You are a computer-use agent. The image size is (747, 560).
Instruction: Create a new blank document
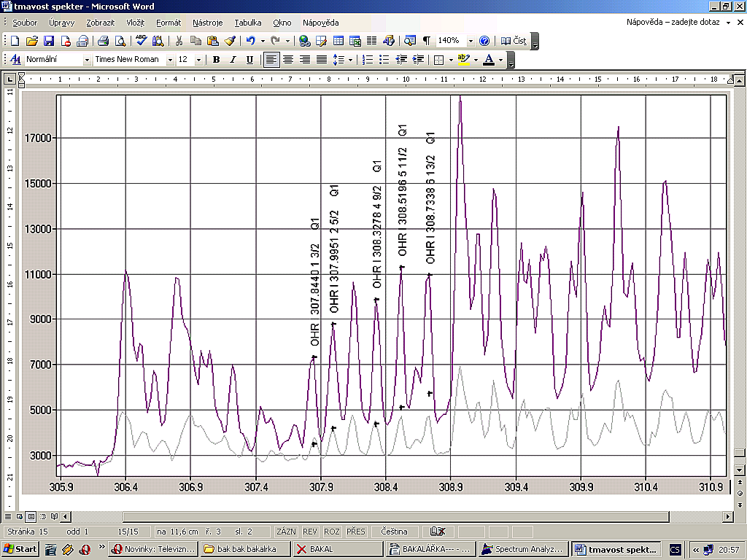click(x=15, y=41)
